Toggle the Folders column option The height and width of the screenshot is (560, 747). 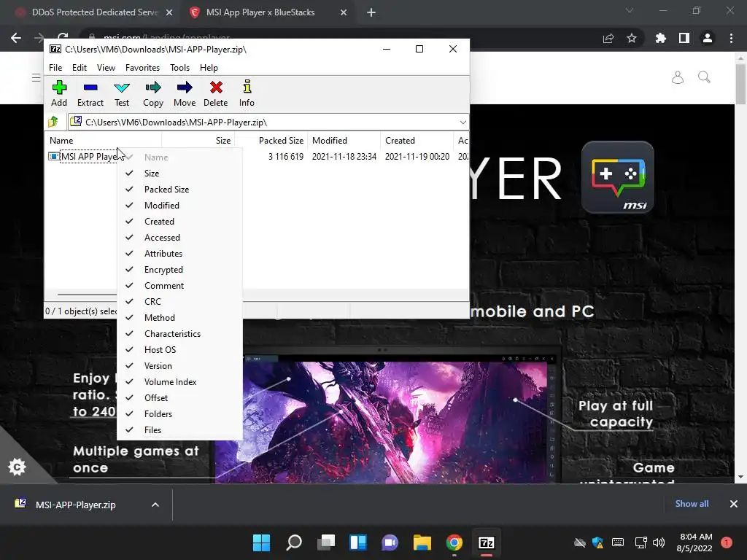(179, 414)
